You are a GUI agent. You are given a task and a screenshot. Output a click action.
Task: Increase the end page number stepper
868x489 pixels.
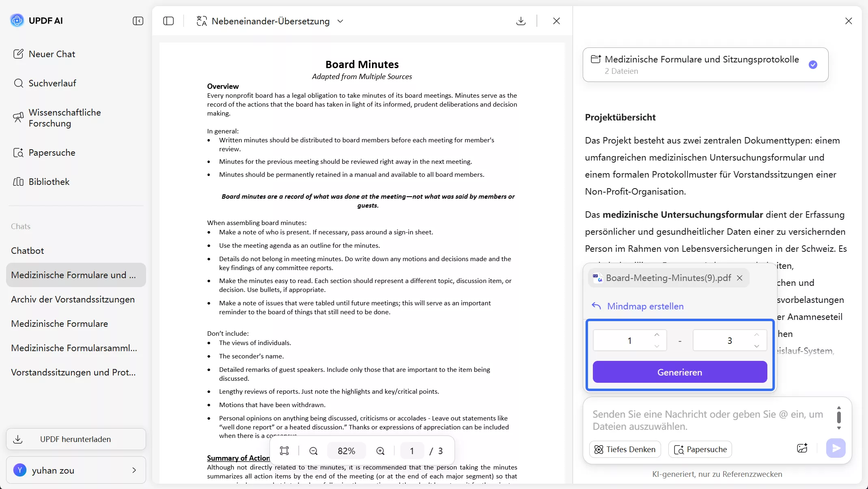click(756, 335)
